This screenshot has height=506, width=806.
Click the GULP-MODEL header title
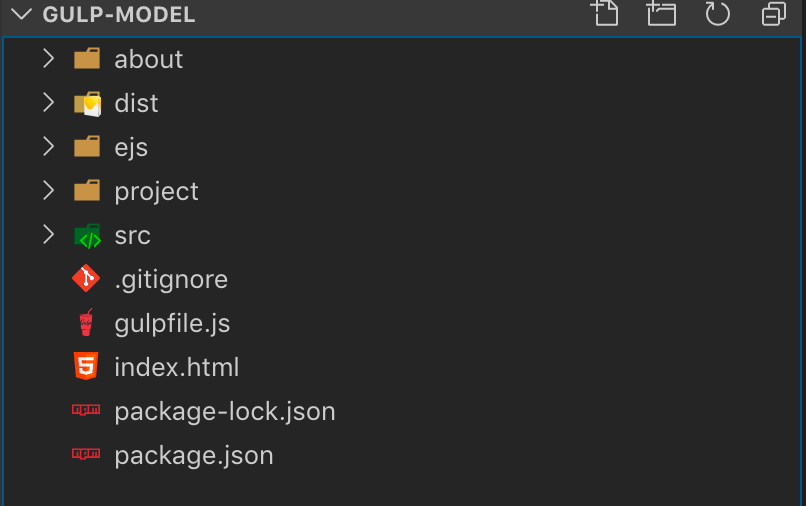(x=119, y=14)
